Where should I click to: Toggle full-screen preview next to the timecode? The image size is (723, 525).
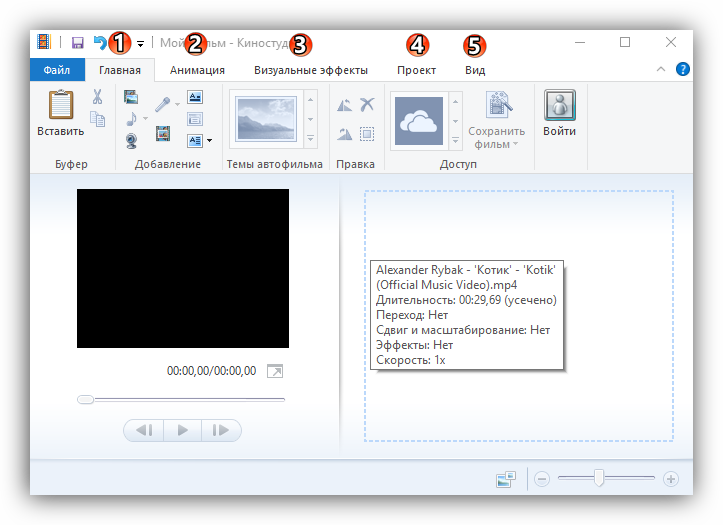click(275, 371)
